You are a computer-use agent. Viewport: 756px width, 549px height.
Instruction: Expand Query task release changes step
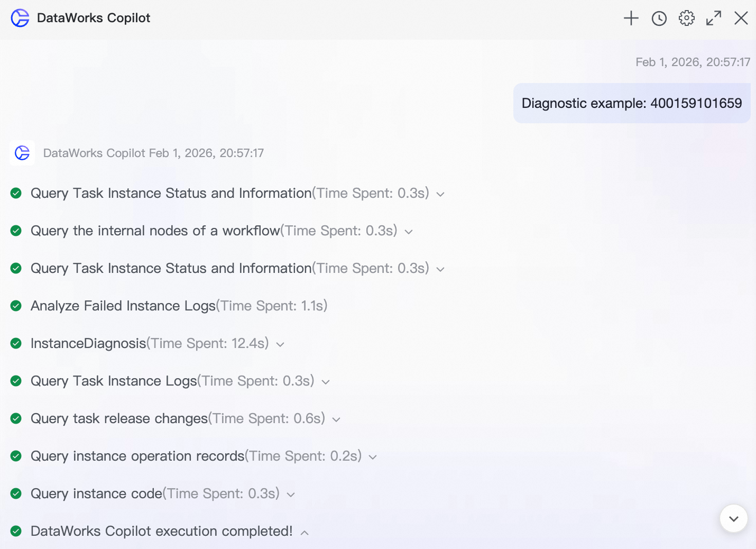(x=336, y=419)
